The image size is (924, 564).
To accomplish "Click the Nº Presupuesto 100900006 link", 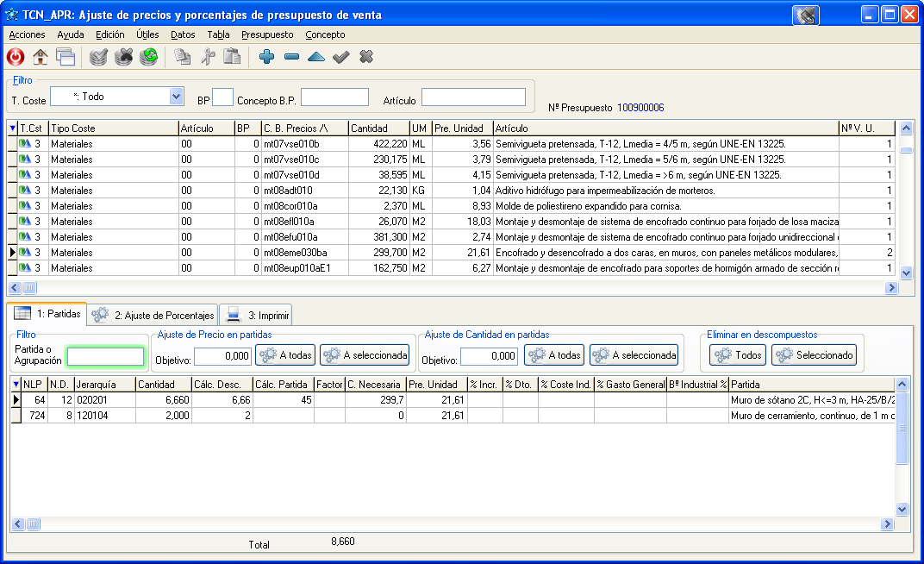I will coord(640,108).
